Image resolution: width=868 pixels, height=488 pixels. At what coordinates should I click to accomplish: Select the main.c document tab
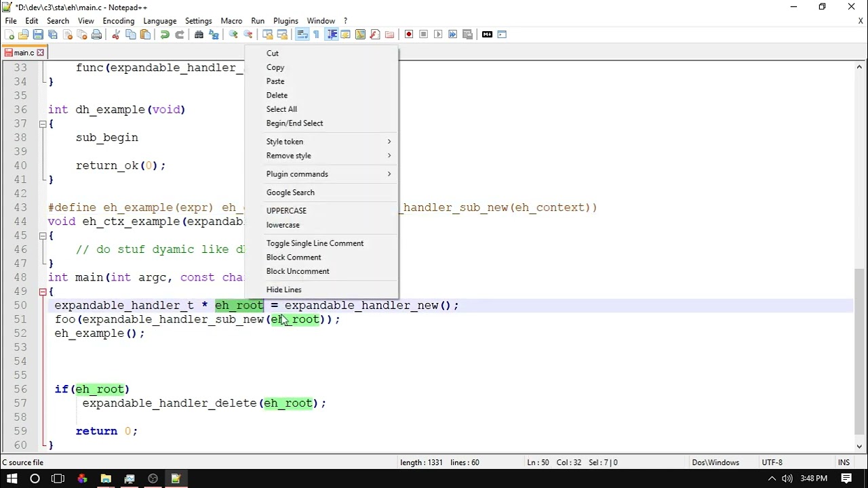[x=24, y=52]
